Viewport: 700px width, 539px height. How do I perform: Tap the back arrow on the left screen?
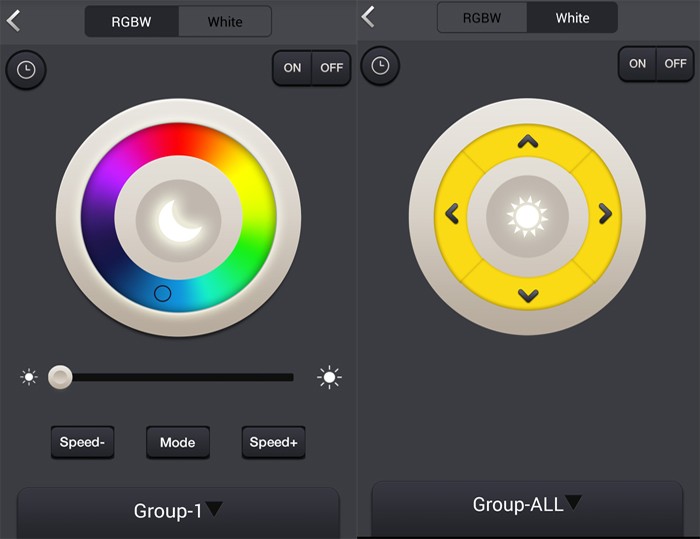pyautogui.click(x=14, y=20)
